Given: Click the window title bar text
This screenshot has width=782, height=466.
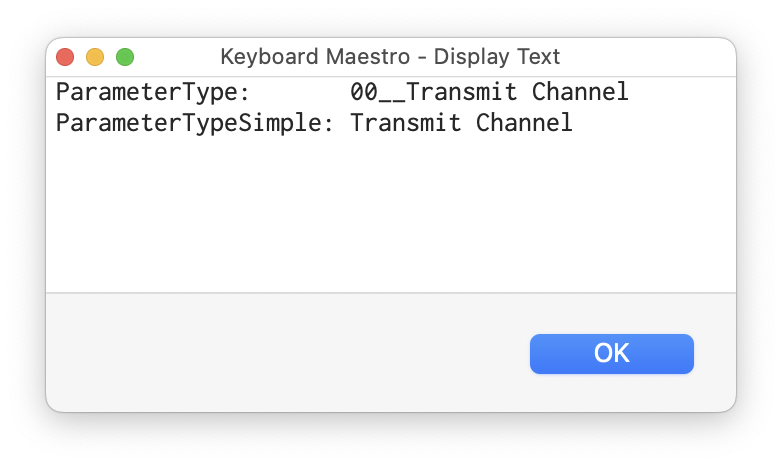Looking at the screenshot, I should [390, 57].
